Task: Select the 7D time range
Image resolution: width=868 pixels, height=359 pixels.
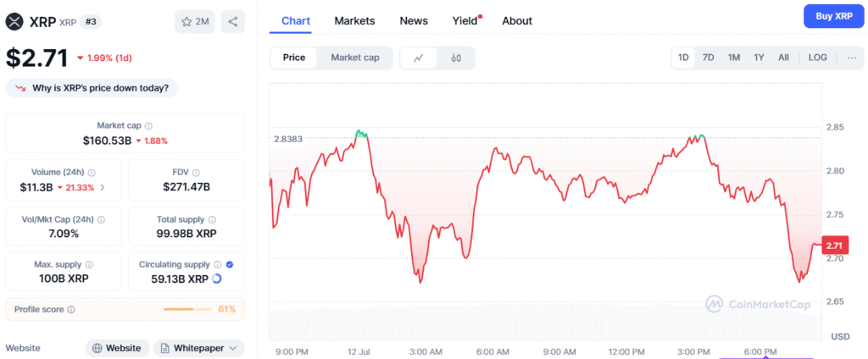Action: click(709, 58)
